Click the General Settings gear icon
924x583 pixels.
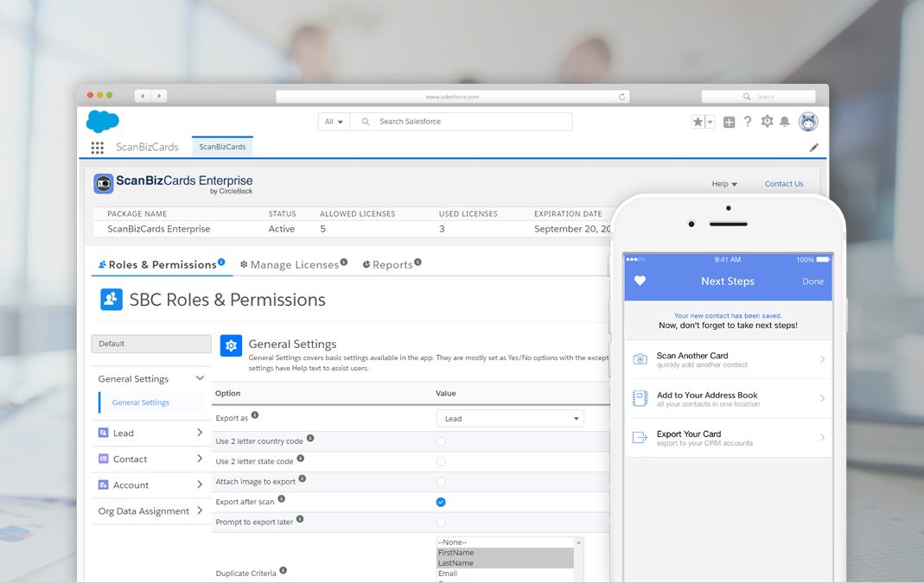(231, 345)
